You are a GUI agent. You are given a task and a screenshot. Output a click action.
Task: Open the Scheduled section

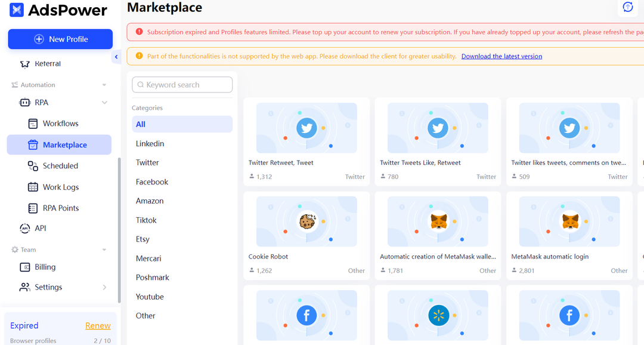[x=59, y=166]
